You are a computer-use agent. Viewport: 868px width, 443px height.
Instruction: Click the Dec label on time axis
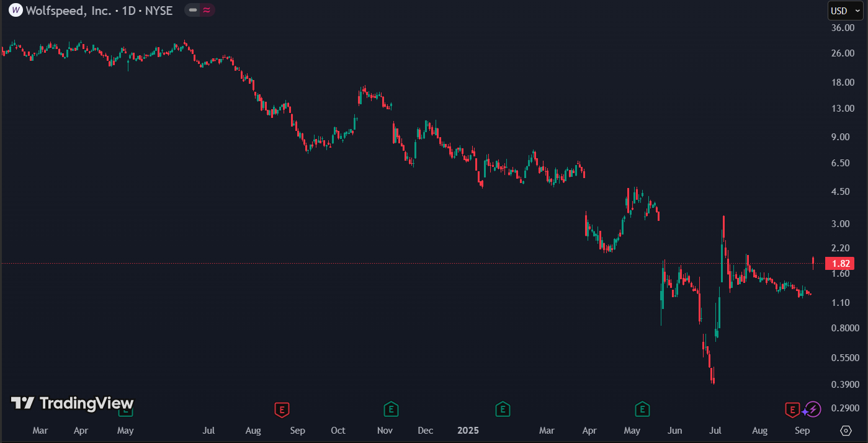(426, 431)
